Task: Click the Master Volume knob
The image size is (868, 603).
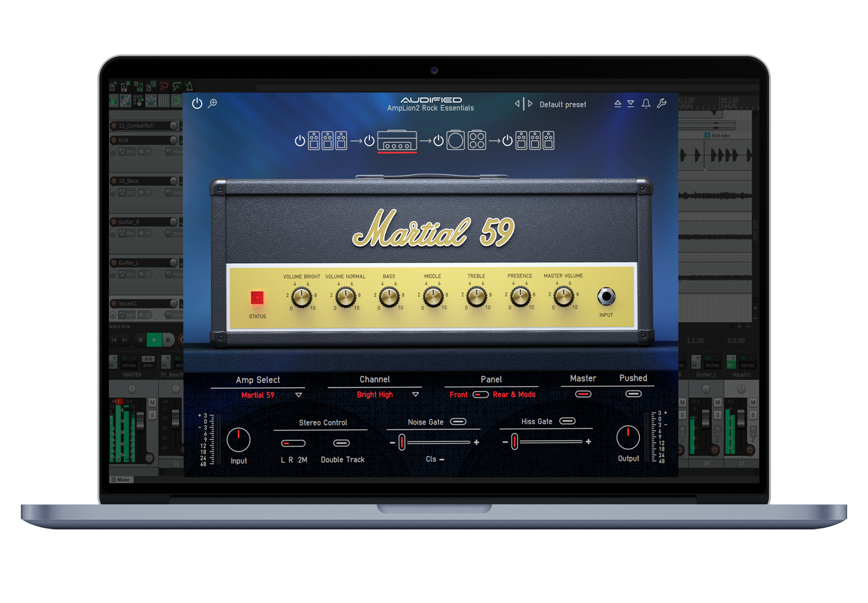Action: point(563,297)
